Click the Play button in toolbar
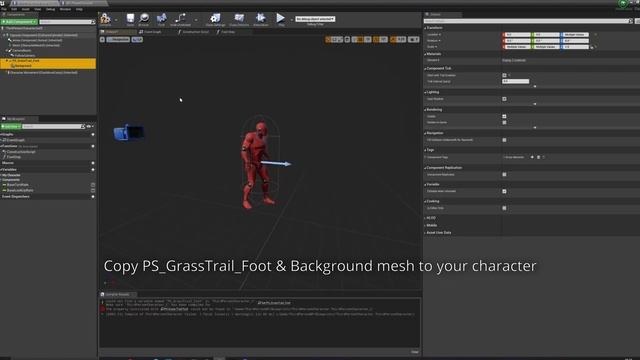Viewport: 640px width, 360px height. coord(280,19)
